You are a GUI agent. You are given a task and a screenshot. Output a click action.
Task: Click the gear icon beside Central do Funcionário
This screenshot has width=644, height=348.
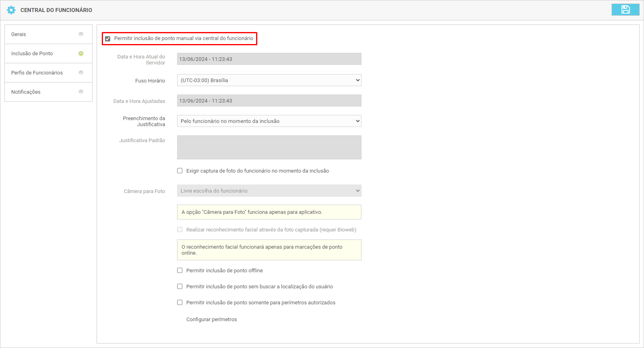11,10
